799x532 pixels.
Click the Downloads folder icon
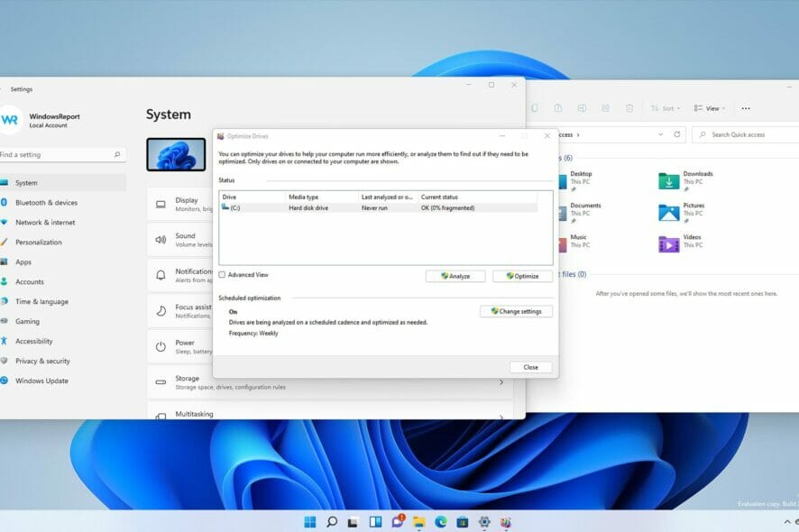(x=668, y=181)
